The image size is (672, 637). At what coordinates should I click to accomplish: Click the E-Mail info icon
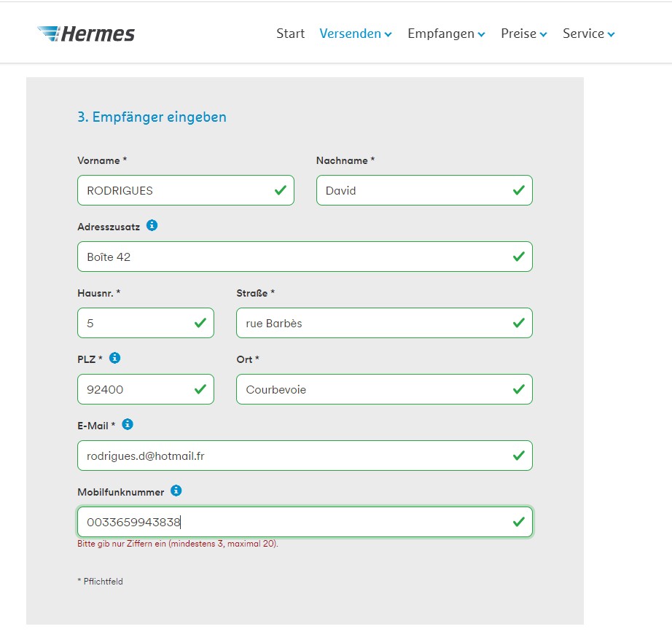(128, 424)
